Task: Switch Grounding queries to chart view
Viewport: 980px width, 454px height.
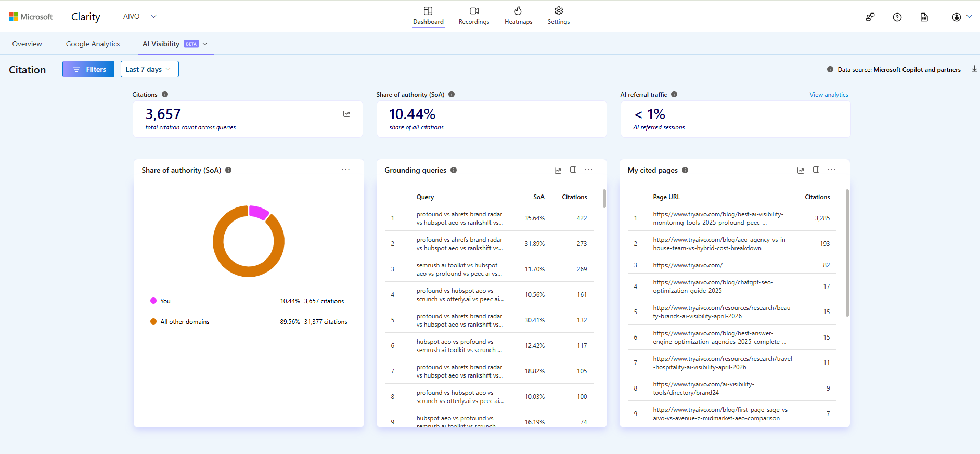Action: [x=558, y=170]
